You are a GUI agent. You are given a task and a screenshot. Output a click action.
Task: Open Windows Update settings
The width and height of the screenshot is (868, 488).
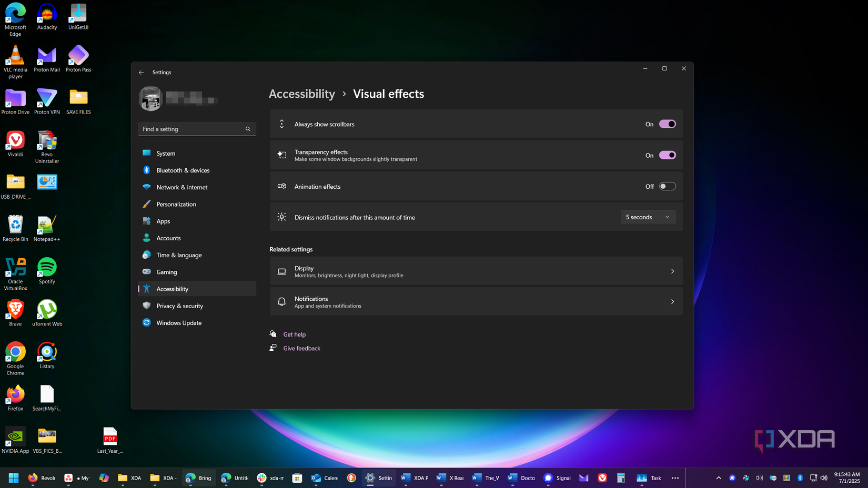[x=179, y=322]
